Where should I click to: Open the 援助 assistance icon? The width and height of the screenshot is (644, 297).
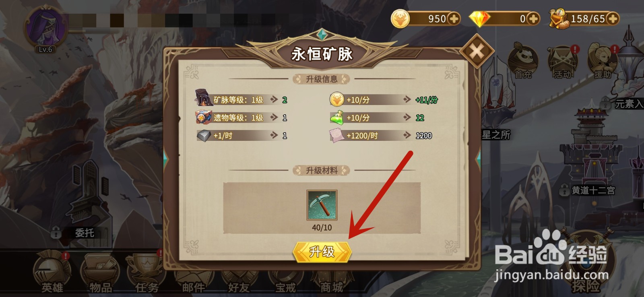tap(603, 61)
